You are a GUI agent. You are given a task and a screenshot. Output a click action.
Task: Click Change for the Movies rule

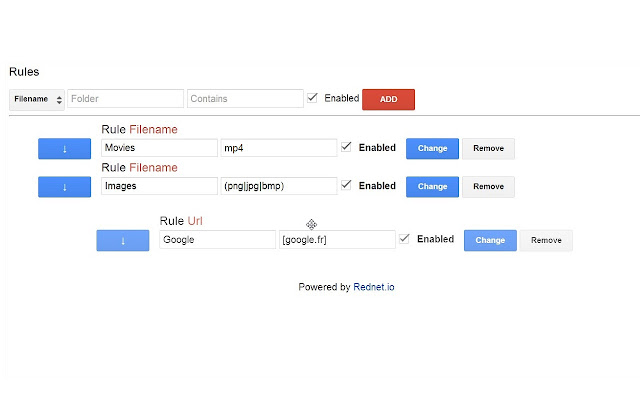point(432,148)
